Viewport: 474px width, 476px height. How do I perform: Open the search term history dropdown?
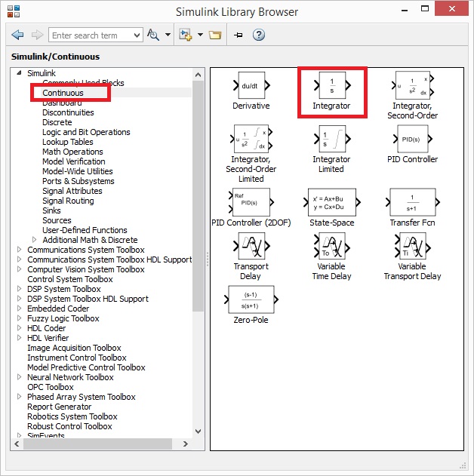coord(137,35)
